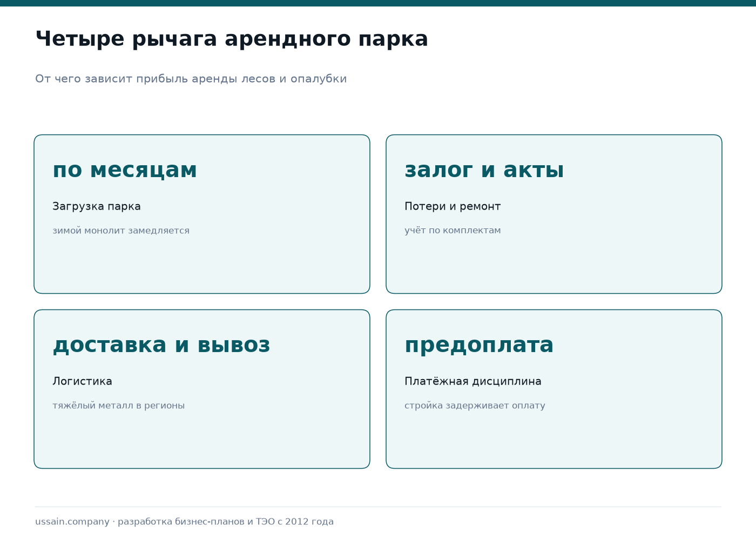Click the text "зимой монолит замедляется"
756x540 pixels.
[121, 231]
